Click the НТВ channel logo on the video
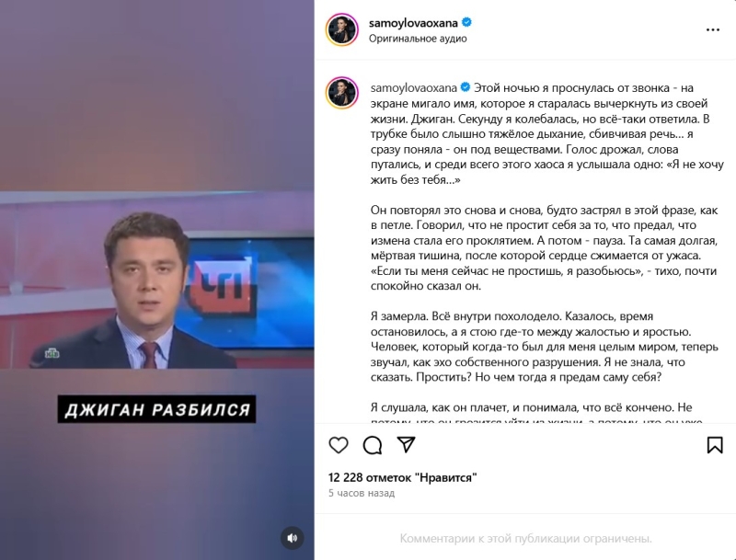The width and height of the screenshot is (736, 560). pos(52,353)
